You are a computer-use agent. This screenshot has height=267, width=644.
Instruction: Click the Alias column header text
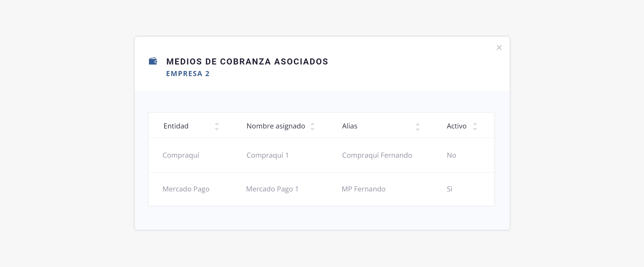pyautogui.click(x=350, y=126)
